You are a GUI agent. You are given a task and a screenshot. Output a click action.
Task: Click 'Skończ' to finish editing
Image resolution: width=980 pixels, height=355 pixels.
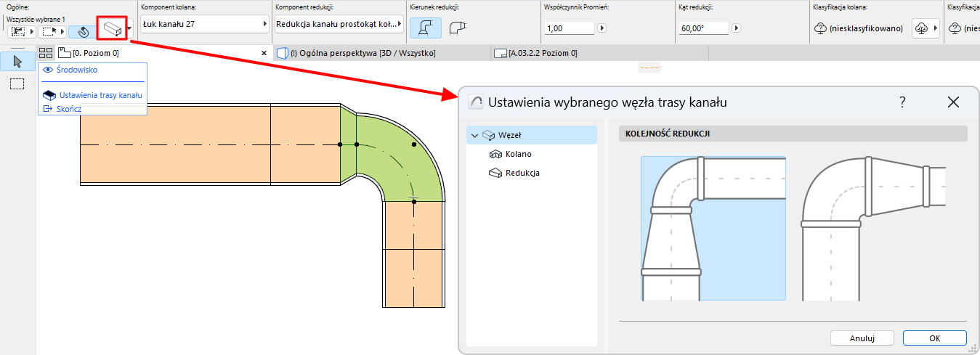click(69, 108)
